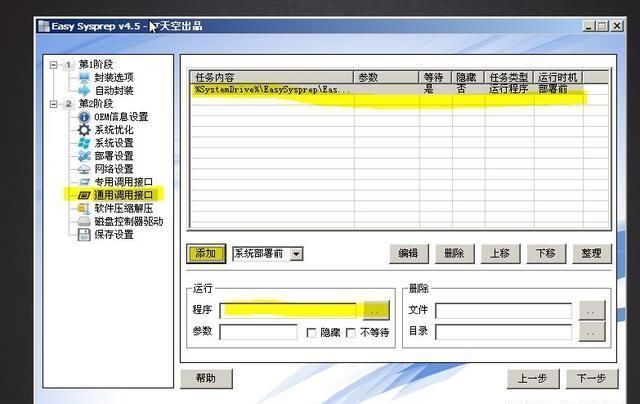Click the 下一步 button

point(585,378)
